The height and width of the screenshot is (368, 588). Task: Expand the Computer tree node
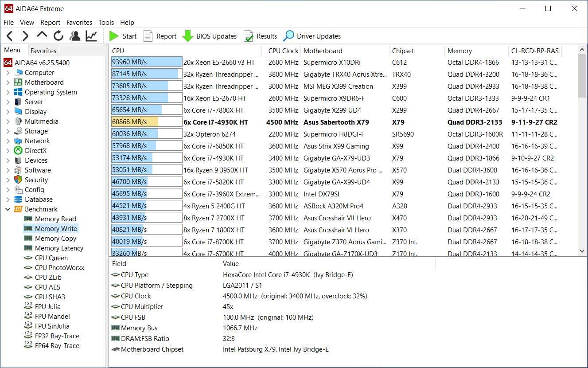[8, 73]
